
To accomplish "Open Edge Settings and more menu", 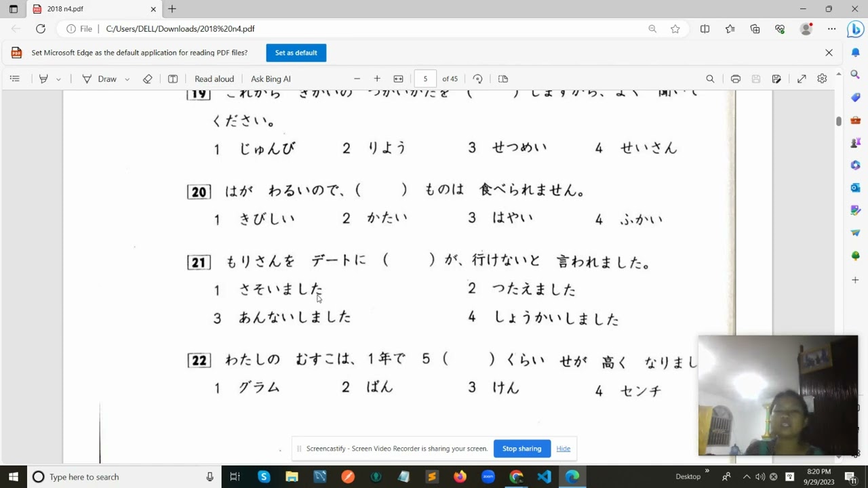I will click(x=831, y=29).
